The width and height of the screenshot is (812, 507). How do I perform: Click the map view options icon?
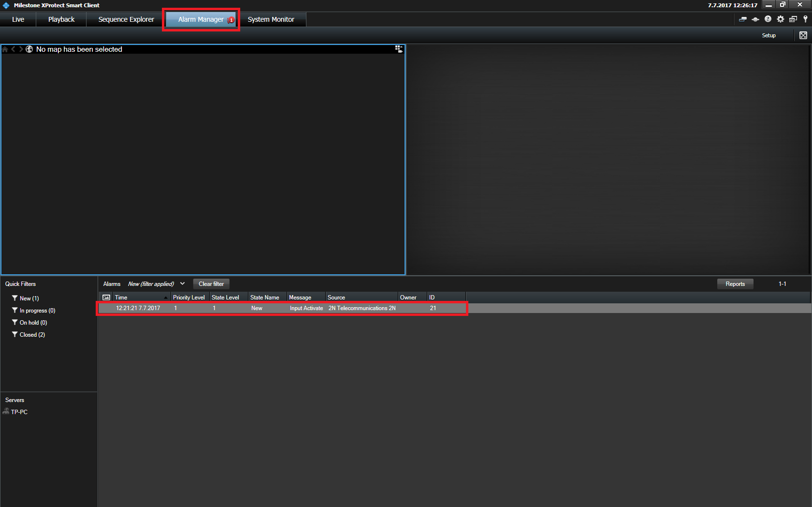click(399, 49)
